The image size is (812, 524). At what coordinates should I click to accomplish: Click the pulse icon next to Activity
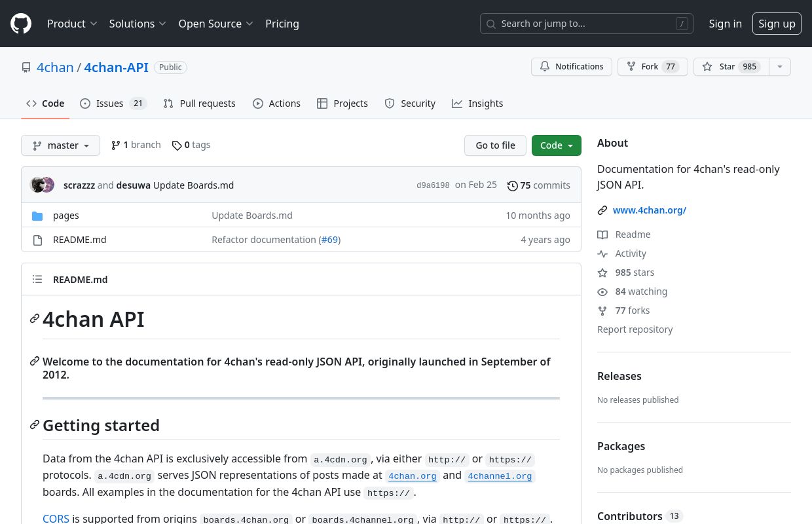(602, 253)
